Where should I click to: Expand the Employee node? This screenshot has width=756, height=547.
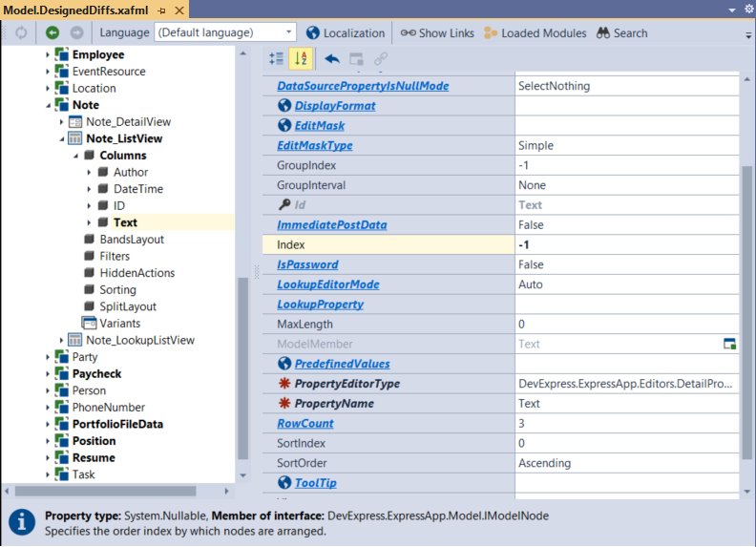click(x=48, y=55)
